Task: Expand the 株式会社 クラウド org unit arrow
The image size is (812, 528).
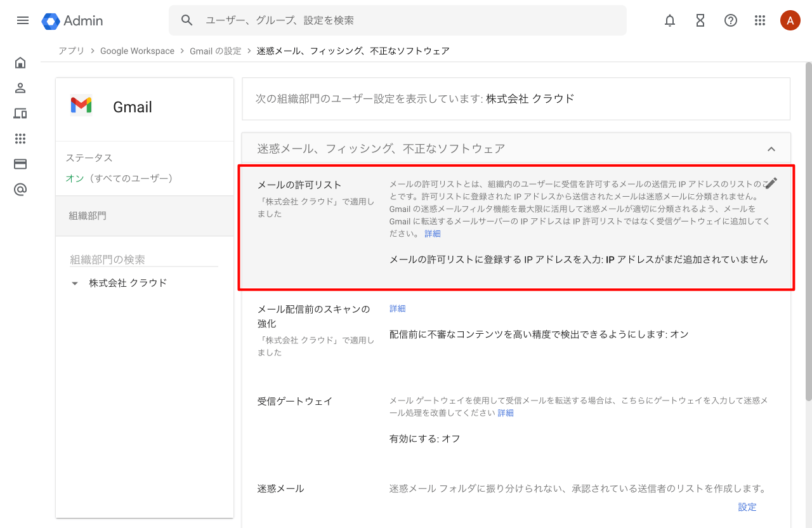Action: click(x=75, y=284)
